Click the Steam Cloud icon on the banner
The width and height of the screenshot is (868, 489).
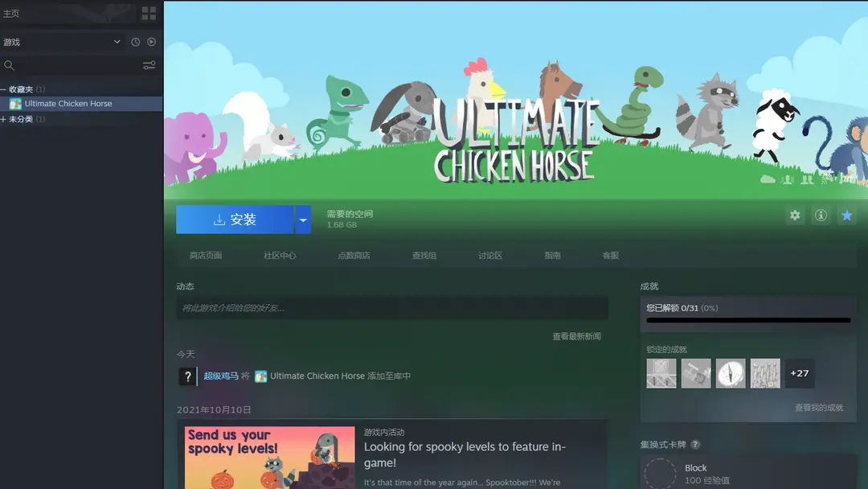(768, 179)
